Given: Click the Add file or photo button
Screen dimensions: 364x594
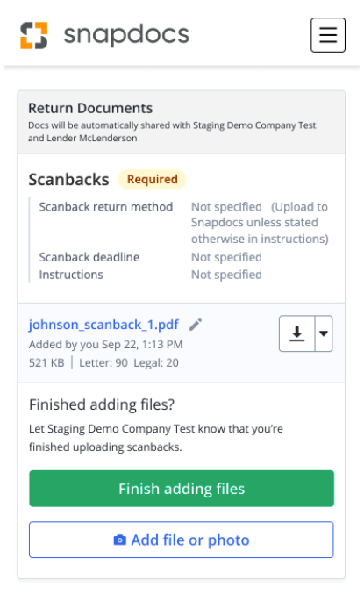Looking at the screenshot, I should (x=182, y=540).
